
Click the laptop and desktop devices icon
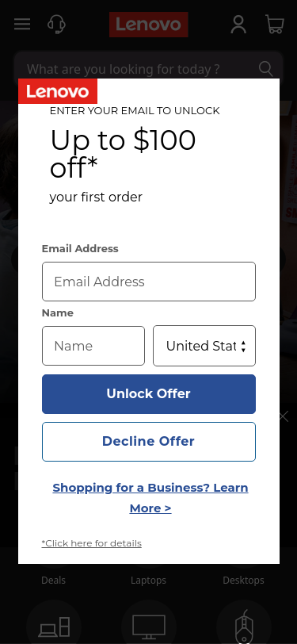[54, 627]
